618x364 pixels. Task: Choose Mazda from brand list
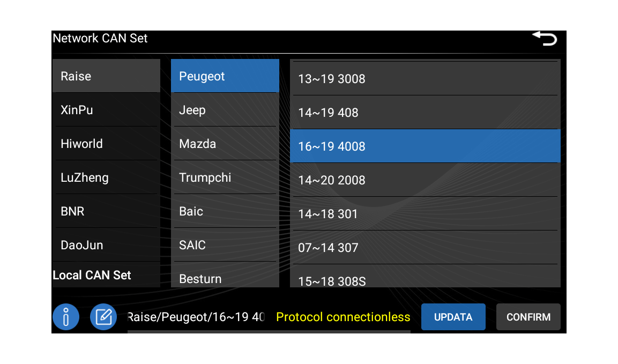coord(225,144)
